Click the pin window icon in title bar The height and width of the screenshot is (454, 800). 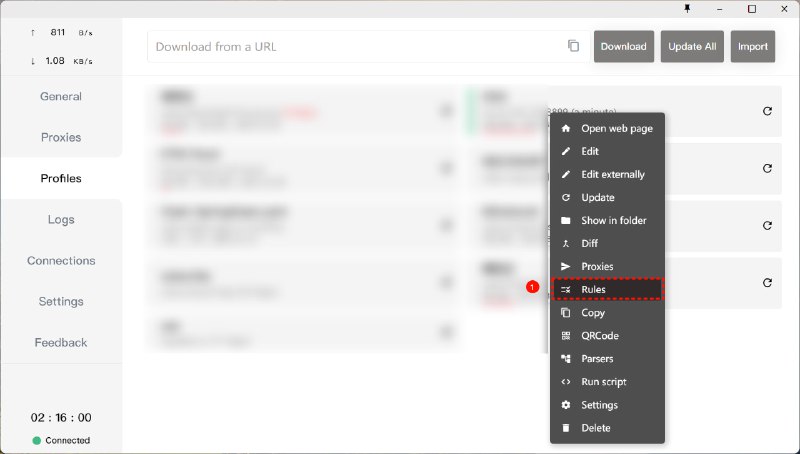pos(686,9)
